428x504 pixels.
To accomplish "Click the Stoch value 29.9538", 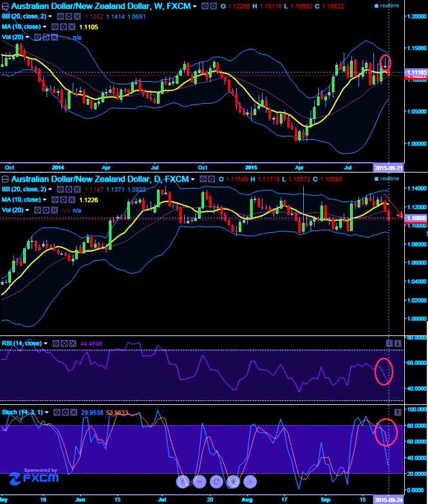I will [x=92, y=413].
